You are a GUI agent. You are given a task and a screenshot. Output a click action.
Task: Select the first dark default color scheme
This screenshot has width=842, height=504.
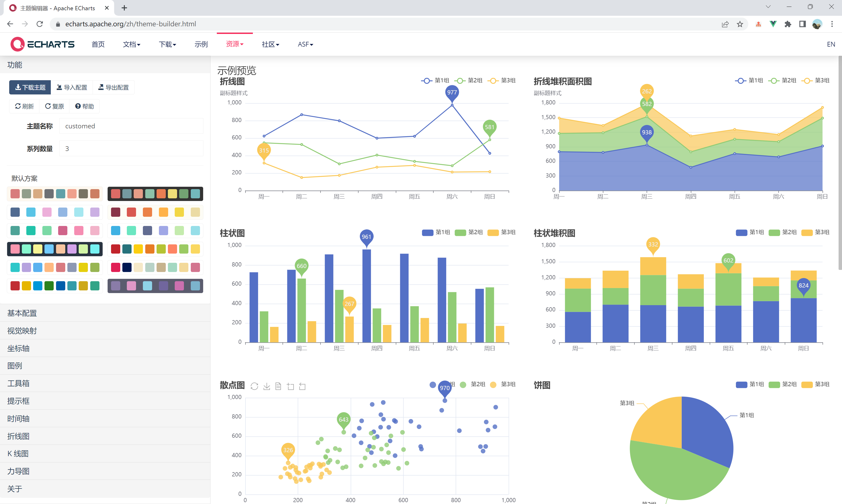pos(155,194)
